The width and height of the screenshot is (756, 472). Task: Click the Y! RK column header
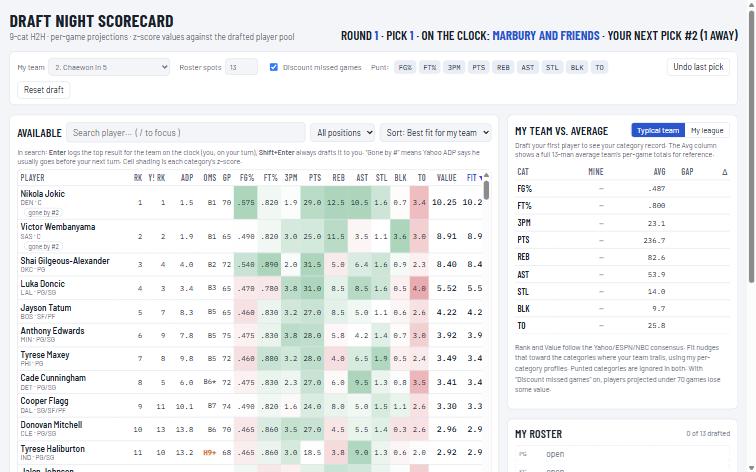click(157, 178)
